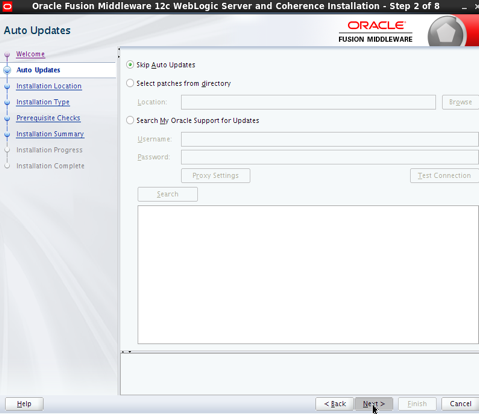Click the Oracle Fusion Middleware logo

[x=376, y=32]
